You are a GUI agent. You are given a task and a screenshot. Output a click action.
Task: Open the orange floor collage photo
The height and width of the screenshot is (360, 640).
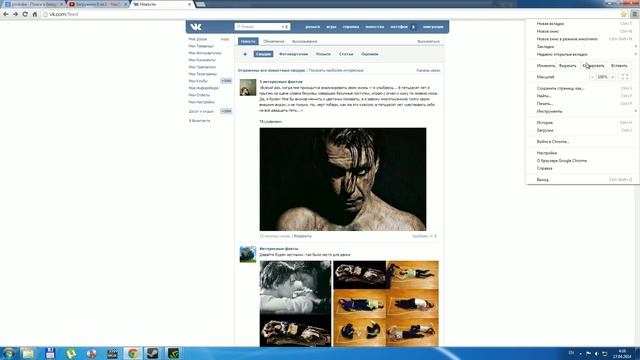[x=386, y=304]
